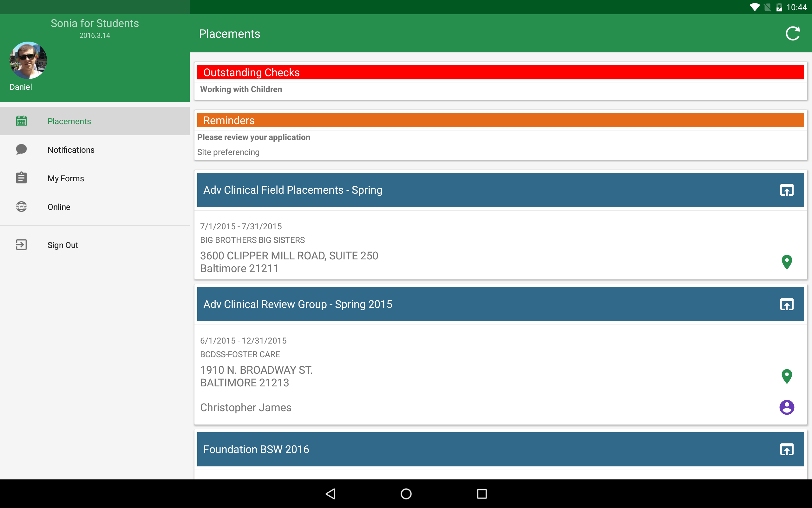The image size is (812, 508).
Task: Open Please review your application reminder
Action: 254,137
